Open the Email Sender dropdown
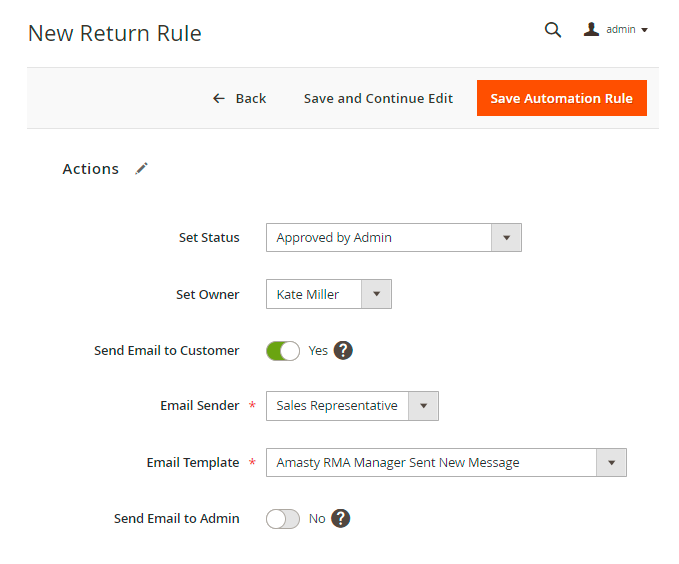 [352, 406]
